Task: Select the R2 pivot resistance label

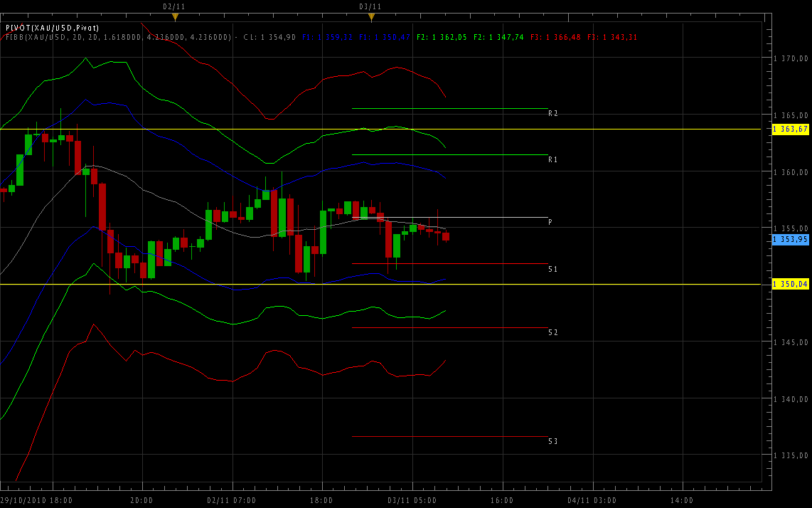Action: pos(552,114)
